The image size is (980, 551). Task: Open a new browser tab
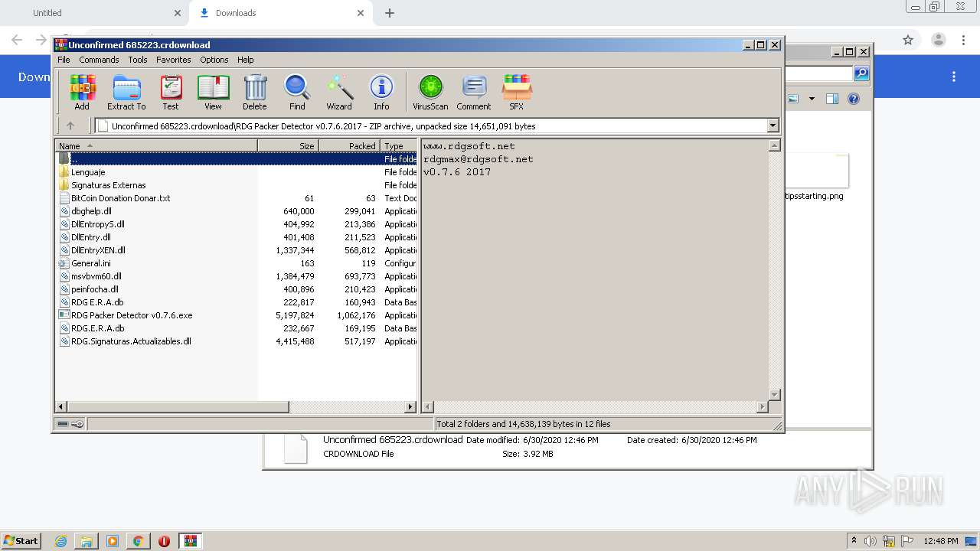pyautogui.click(x=390, y=13)
